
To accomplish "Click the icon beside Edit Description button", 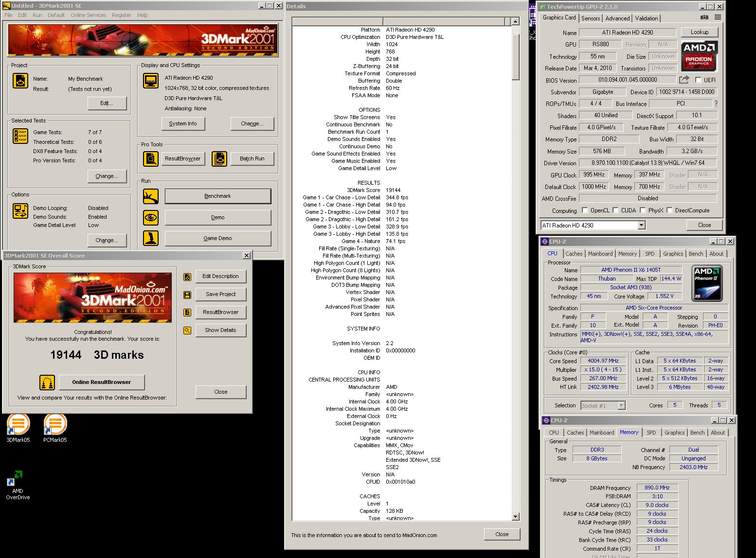I will coord(187,277).
